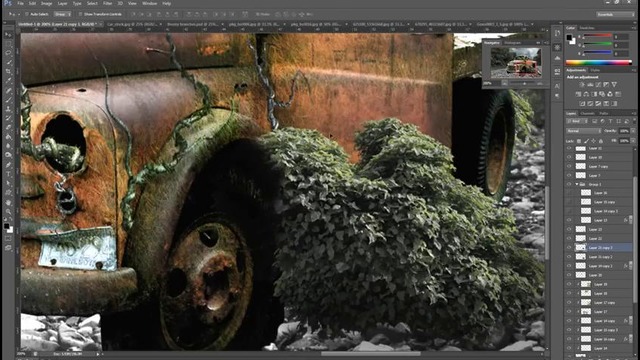Open the Window menu

tap(149, 3)
